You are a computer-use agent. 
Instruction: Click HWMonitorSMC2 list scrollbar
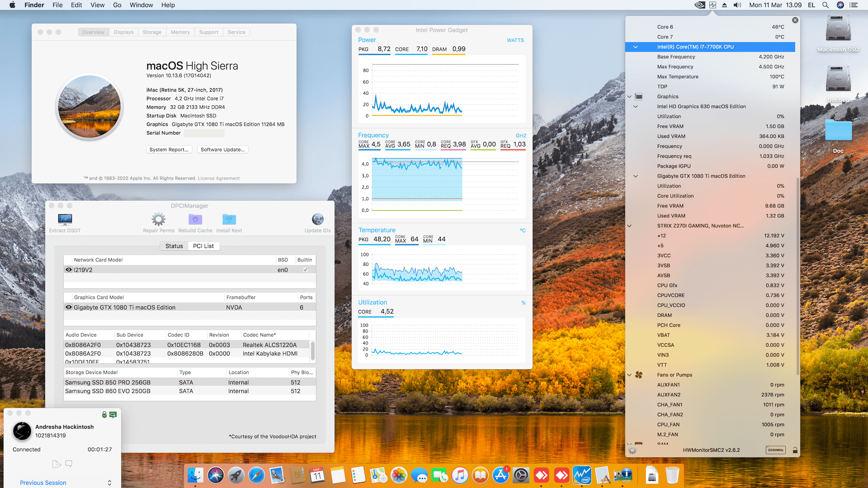(x=797, y=276)
